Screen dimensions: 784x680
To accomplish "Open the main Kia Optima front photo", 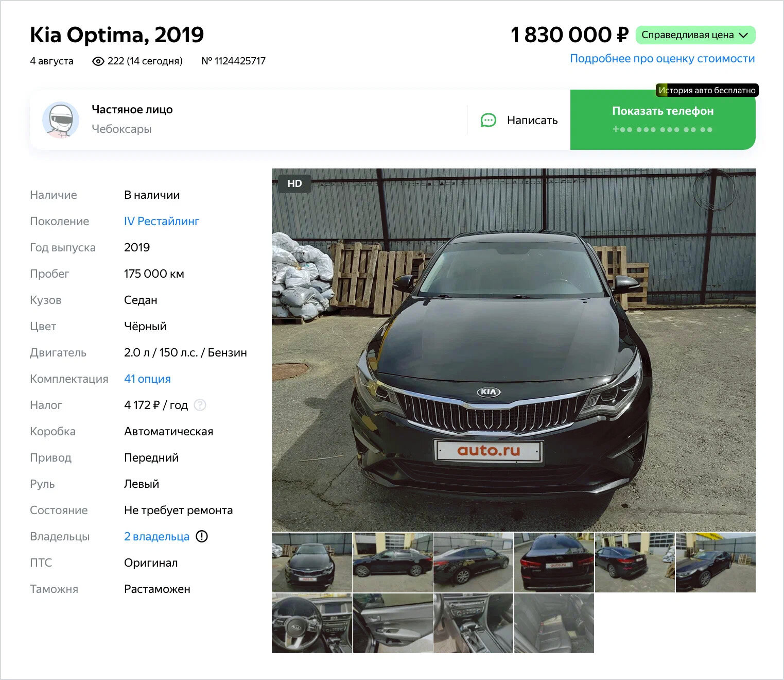I will pyautogui.click(x=513, y=350).
